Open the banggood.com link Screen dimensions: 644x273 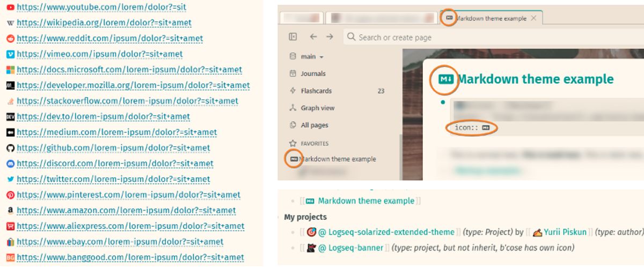click(130, 257)
